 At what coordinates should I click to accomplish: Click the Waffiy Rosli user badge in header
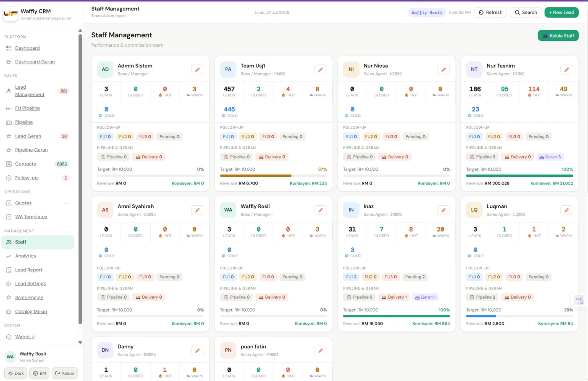click(427, 13)
